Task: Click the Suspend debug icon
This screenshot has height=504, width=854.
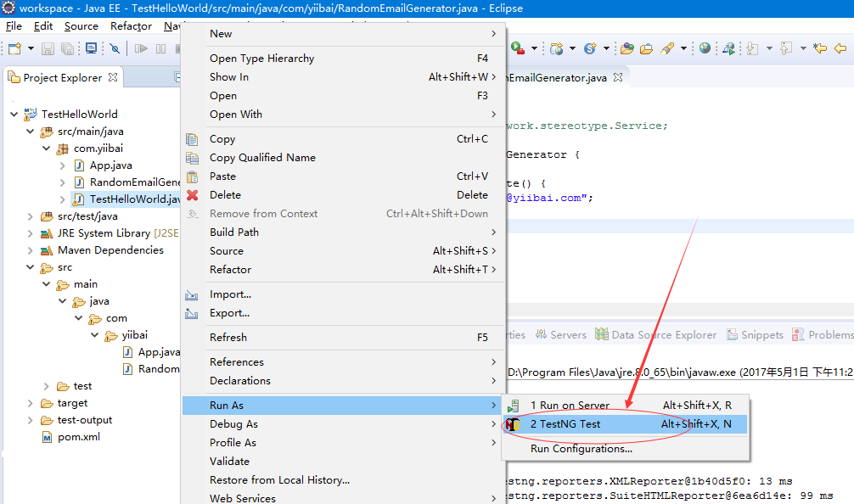Action: [x=160, y=48]
